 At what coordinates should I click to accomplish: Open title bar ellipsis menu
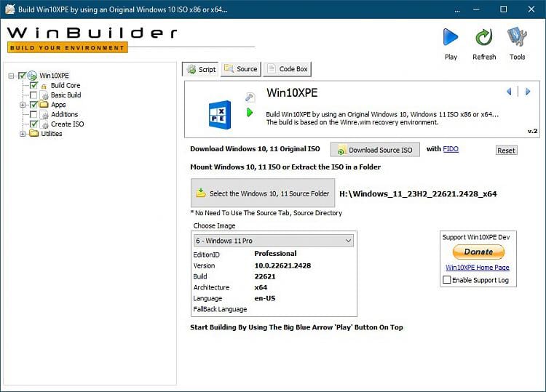[x=457, y=10]
